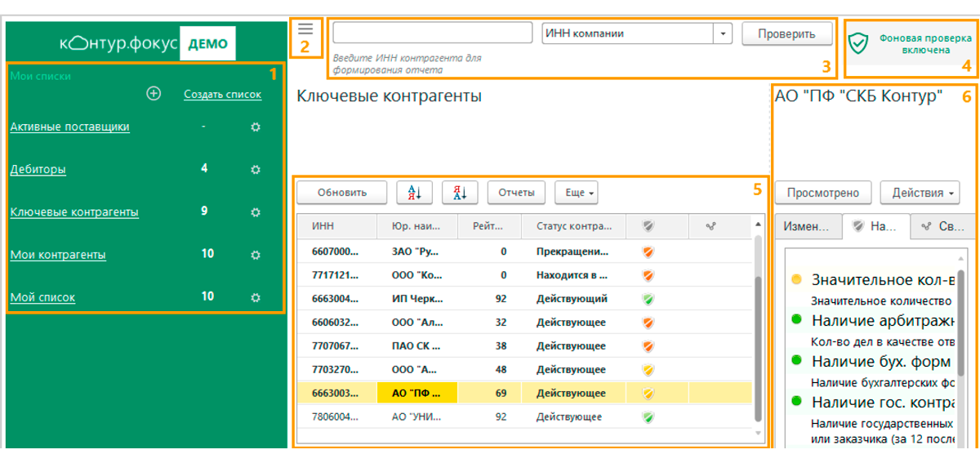The height and width of the screenshot is (463, 980).
Task: Toggle Фоновая проверка включена background check
Action: point(911,43)
